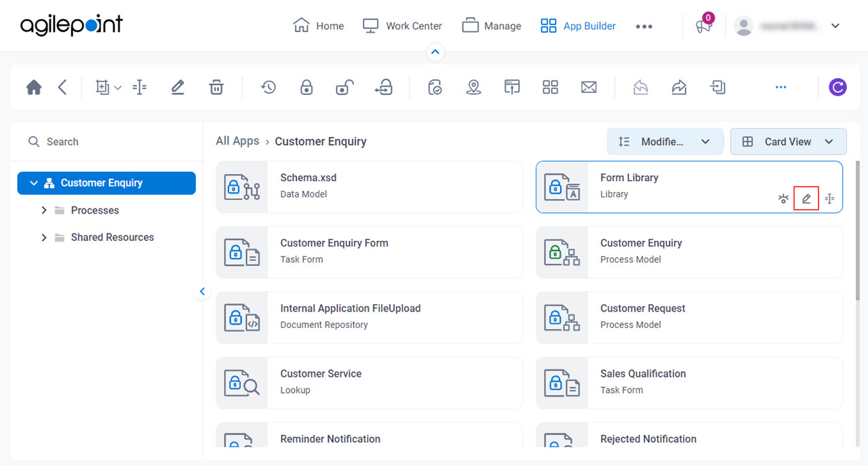Click the open padlock check-in icon
Viewport: 868px width, 465px height.
pos(345,87)
